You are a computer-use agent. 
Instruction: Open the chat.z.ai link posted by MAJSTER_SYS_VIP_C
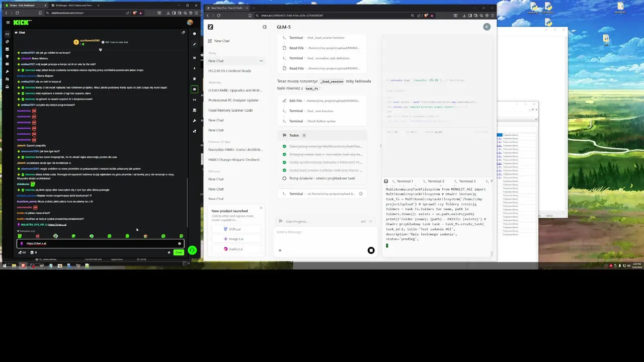click(x=57, y=225)
